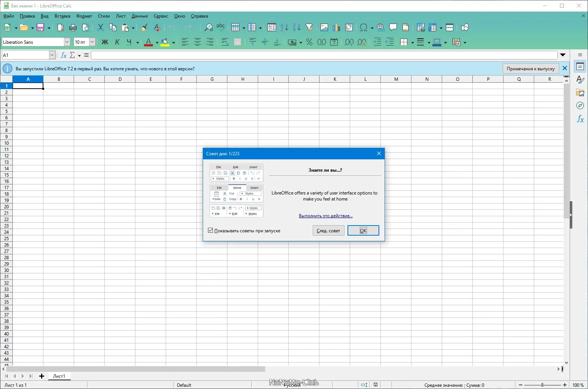Clear direct formatting from cells
Viewport: 588px width, 389px height.
157,27
